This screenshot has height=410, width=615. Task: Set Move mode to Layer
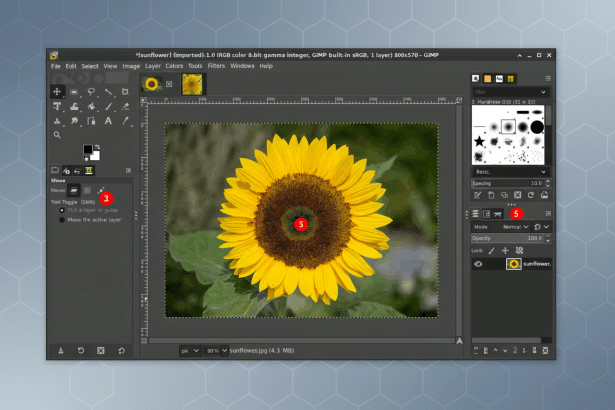click(73, 190)
